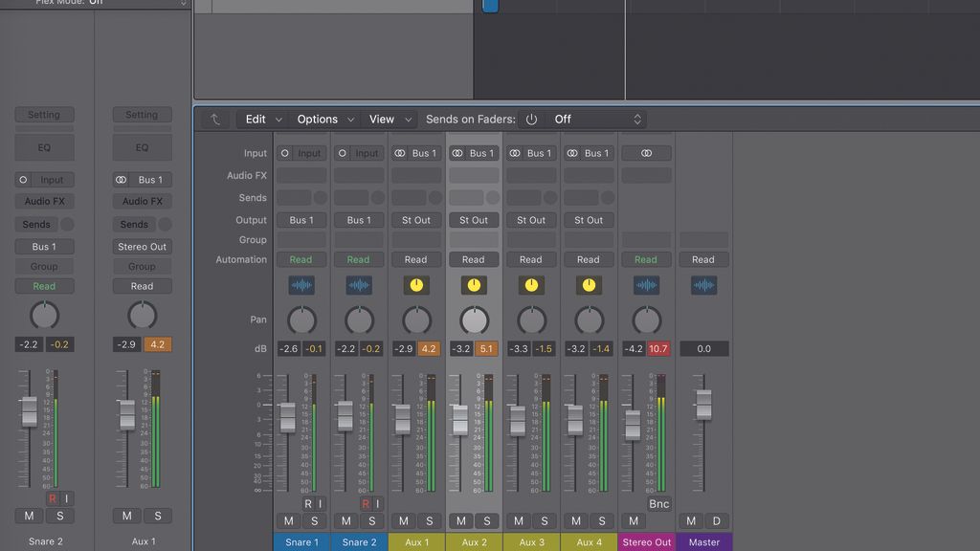Click the Stereo Out waveform track icon
The width and height of the screenshot is (980, 551).
point(646,285)
